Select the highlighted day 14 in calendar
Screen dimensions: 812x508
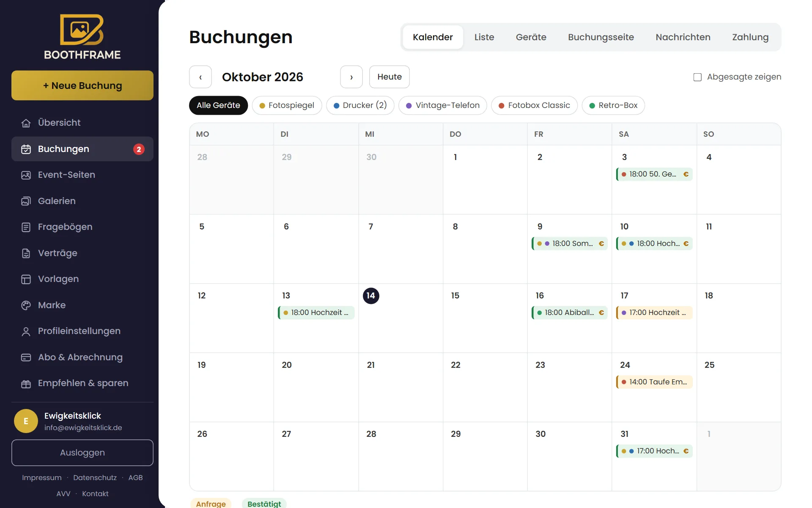click(371, 295)
